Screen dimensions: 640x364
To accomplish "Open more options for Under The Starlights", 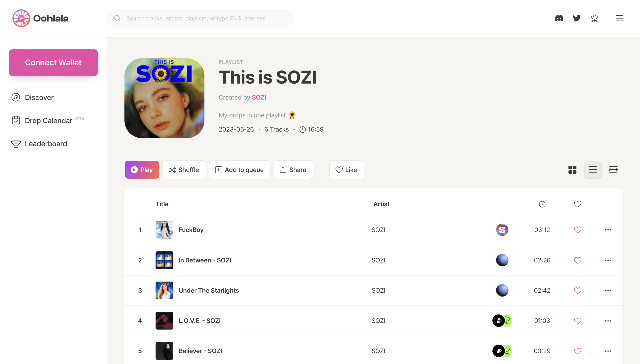I will tap(608, 290).
